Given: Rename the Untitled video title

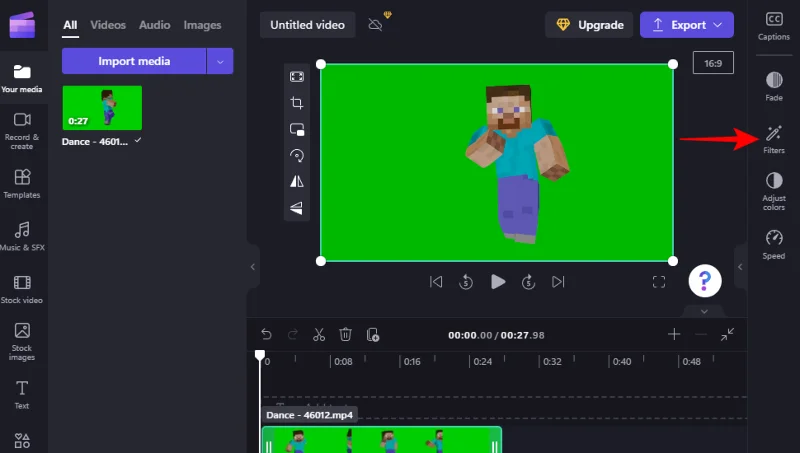Looking at the screenshot, I should click(307, 25).
